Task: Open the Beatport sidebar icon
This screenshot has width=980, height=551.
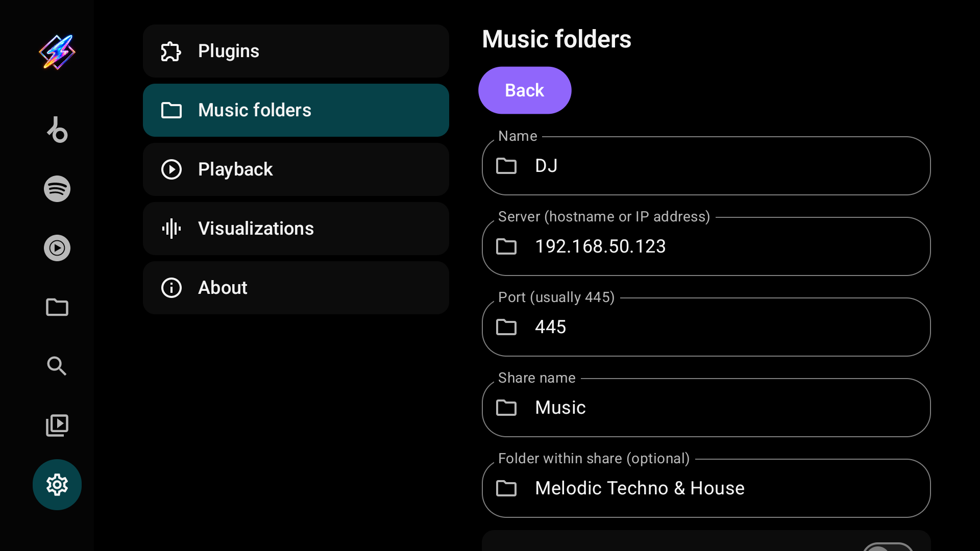Action: pyautogui.click(x=57, y=130)
